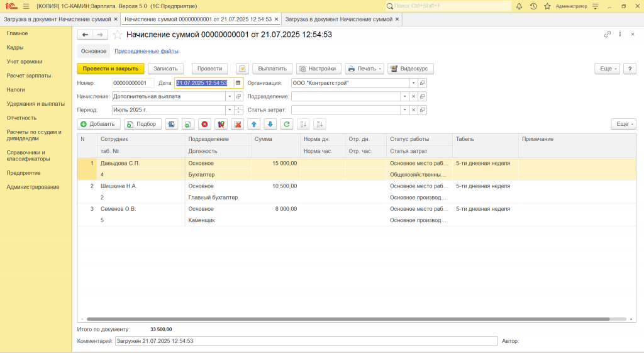Open Присоединенные файлы link
Image resolution: width=644 pixels, height=353 pixels.
146,51
